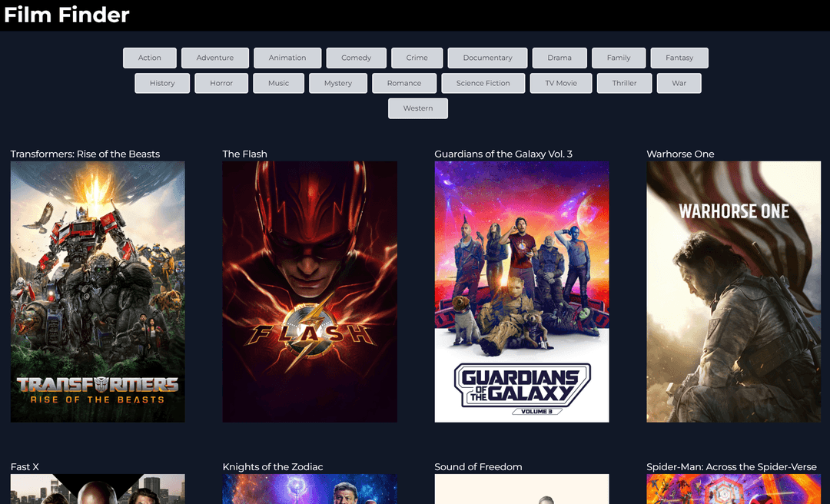Image resolution: width=830 pixels, height=504 pixels.
Task: Show Family genre films
Action: [619, 58]
